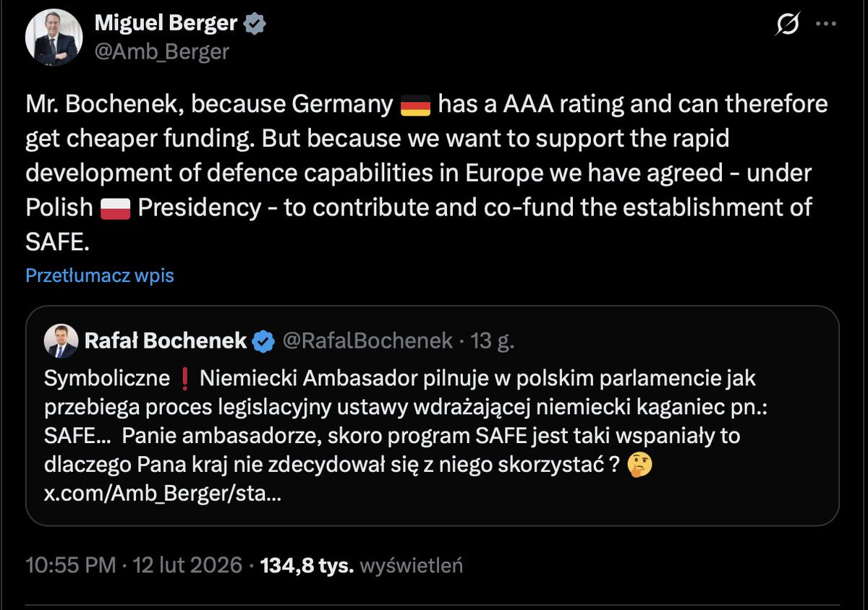Click the Grok slashed-circle icon
Image resolution: width=868 pixels, height=610 pixels.
(x=787, y=25)
